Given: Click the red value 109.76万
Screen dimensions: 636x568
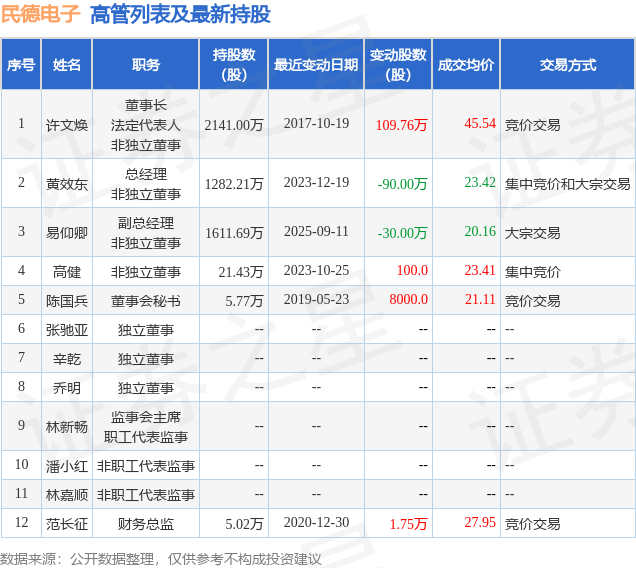Looking at the screenshot, I should point(401,125).
